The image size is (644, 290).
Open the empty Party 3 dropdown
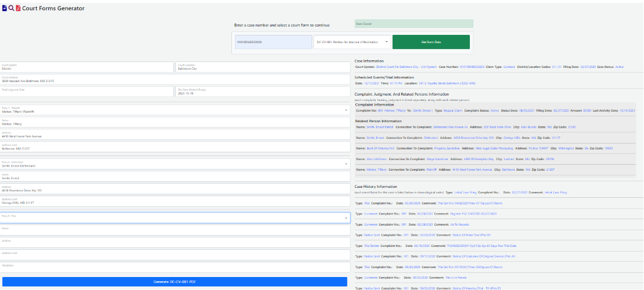coord(174,218)
